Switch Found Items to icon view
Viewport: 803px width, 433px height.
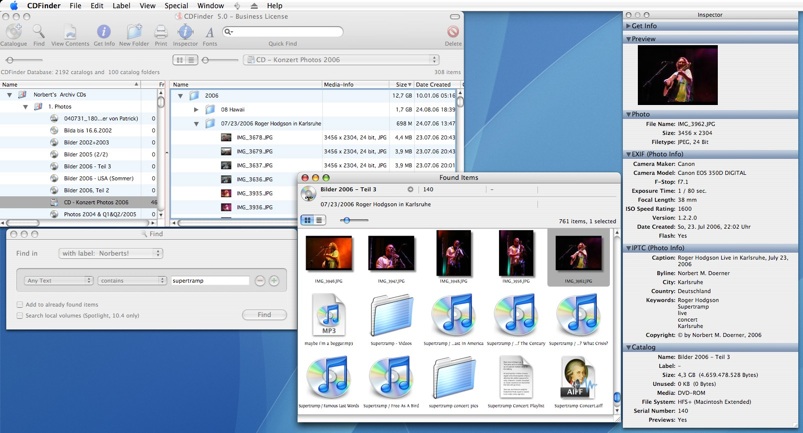[307, 220]
